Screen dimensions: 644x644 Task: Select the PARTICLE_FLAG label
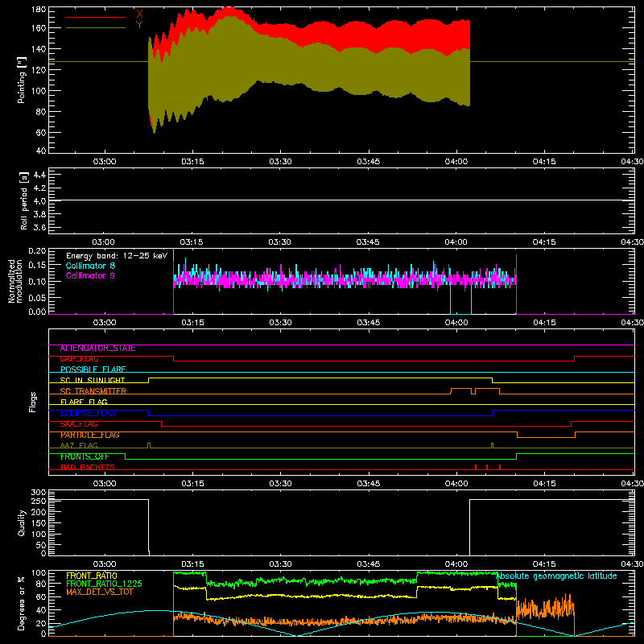click(x=90, y=435)
